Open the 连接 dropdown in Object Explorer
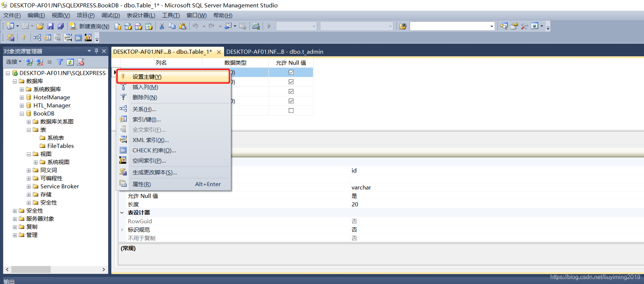644x284 pixels. pos(14,62)
